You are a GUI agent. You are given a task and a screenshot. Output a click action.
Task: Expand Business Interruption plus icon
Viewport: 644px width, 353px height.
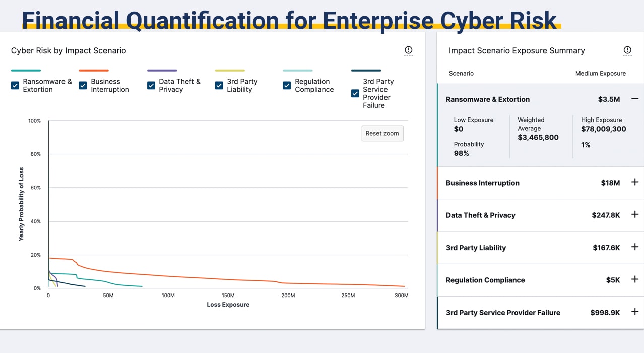coord(634,182)
